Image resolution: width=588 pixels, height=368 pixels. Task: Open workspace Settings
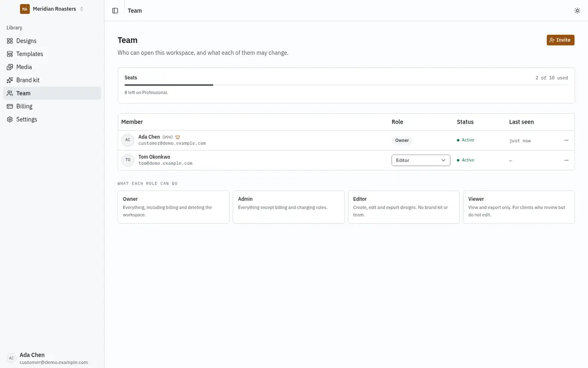tap(52, 119)
